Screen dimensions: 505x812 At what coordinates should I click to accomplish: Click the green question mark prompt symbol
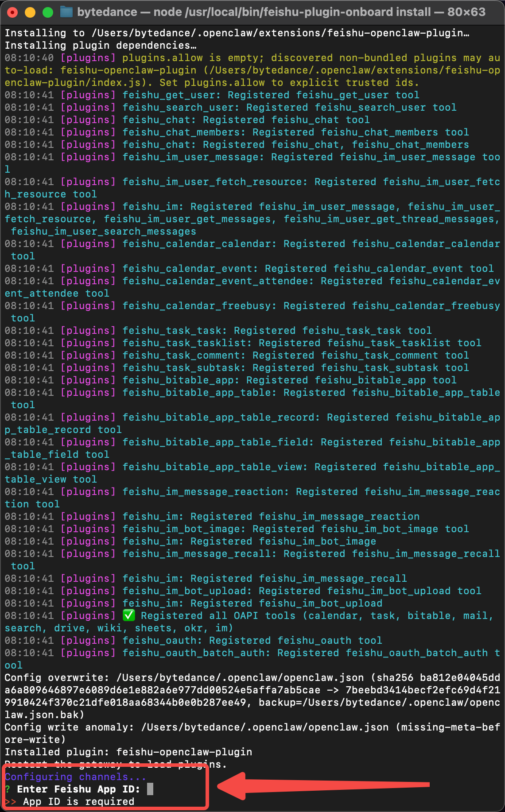8,789
